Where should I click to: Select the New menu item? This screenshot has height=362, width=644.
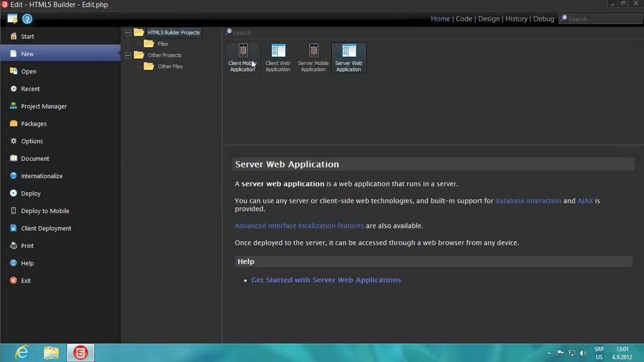[x=60, y=54]
